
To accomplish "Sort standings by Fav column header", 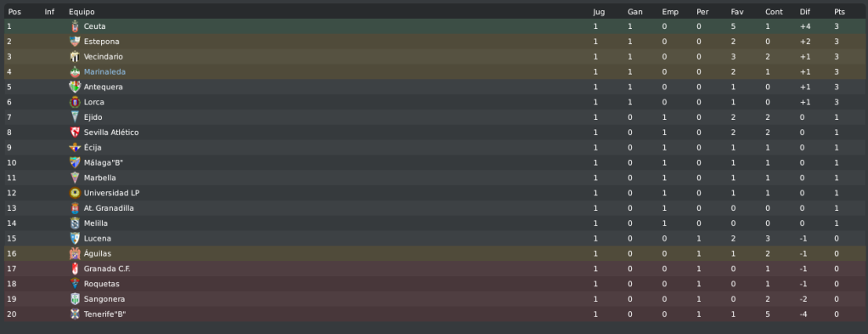I will pyautogui.click(x=737, y=12).
